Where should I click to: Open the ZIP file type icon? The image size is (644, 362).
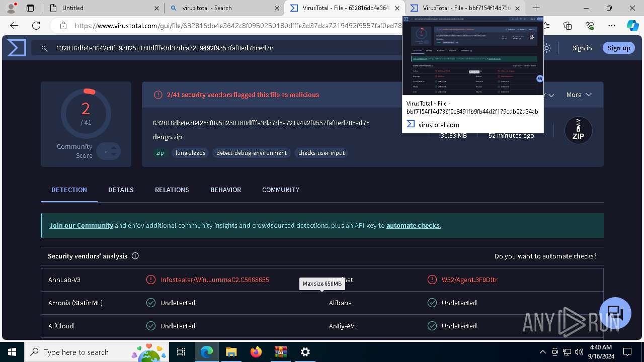[578, 130]
